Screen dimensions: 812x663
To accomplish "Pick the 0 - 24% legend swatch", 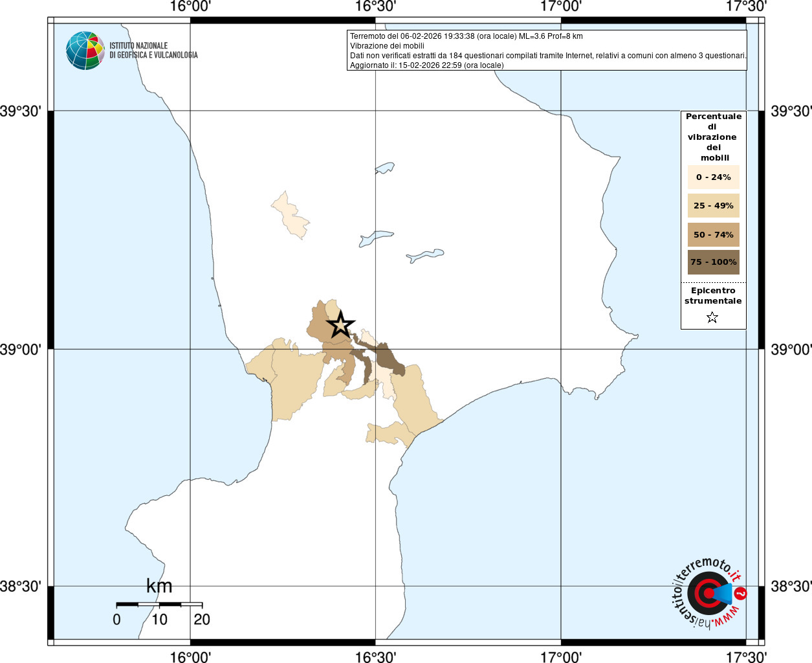I will click(713, 177).
